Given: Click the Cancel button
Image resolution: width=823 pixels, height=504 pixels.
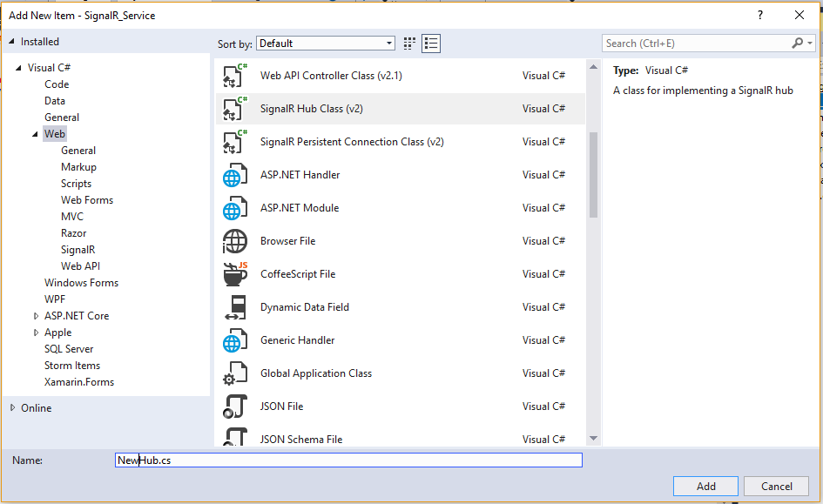Looking at the screenshot, I should (x=776, y=487).
